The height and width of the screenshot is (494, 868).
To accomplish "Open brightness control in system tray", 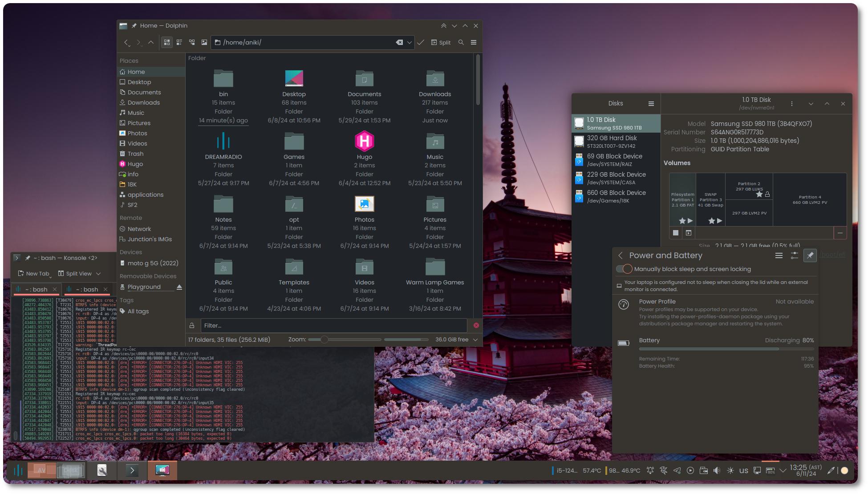I will [x=730, y=470].
